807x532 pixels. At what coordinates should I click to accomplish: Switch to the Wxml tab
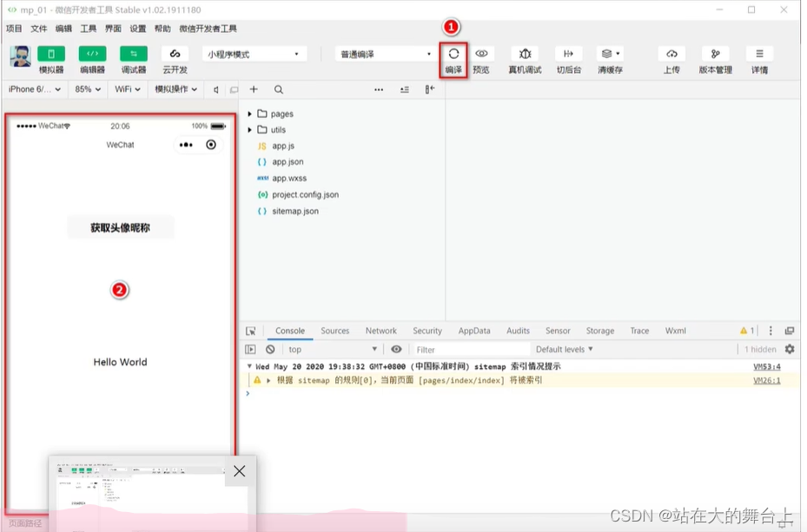pos(675,331)
